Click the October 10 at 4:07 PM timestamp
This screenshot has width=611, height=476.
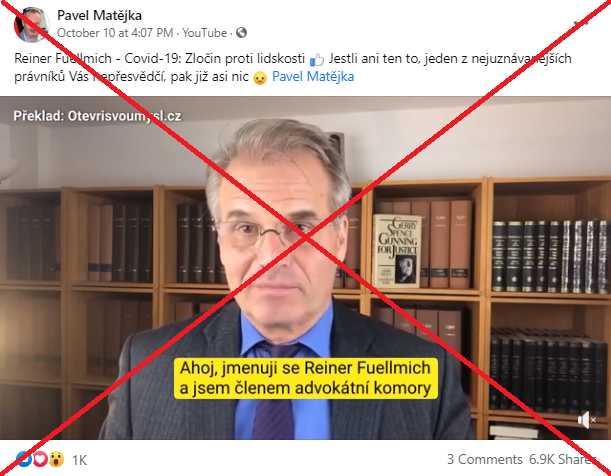(115, 33)
